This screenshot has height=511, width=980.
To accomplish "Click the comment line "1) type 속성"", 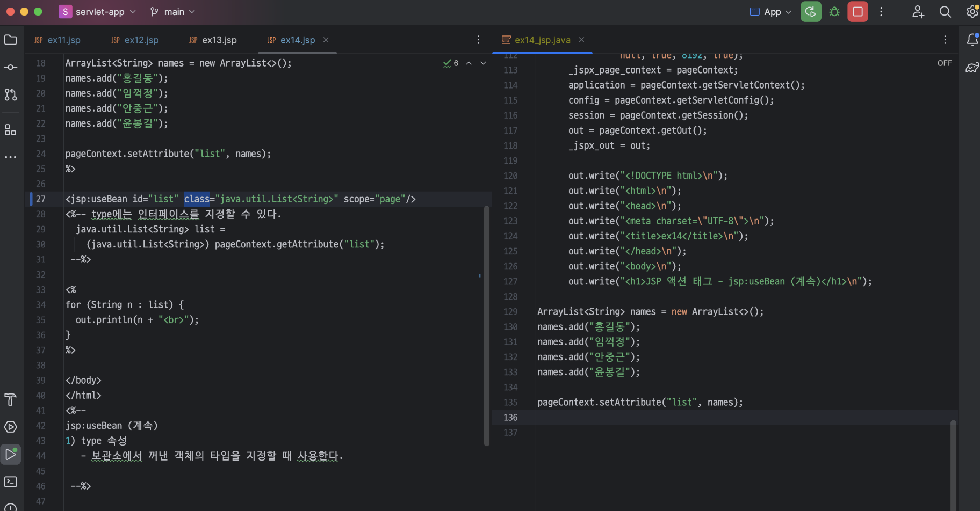I will (x=96, y=441).
